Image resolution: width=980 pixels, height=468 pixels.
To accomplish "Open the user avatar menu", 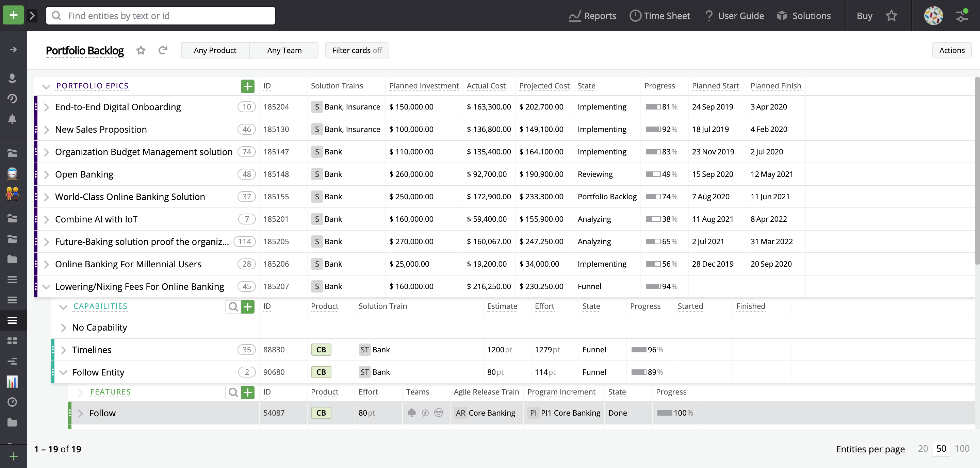I will (x=934, y=16).
